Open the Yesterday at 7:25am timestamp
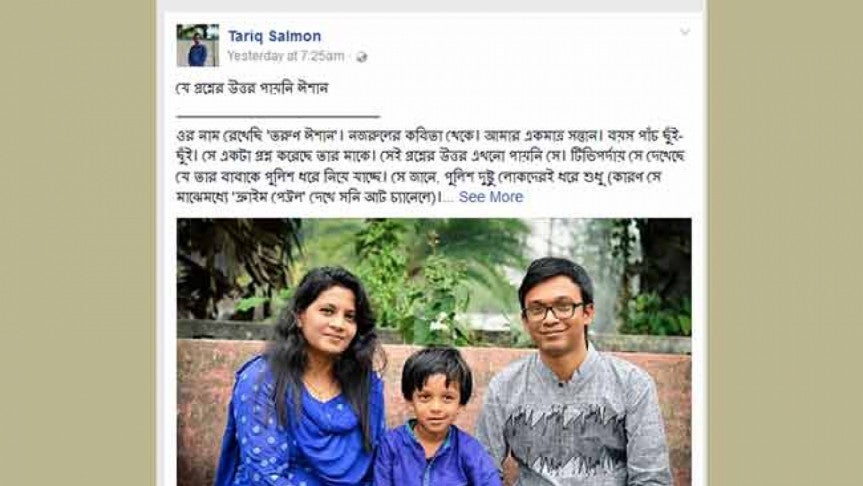 pyautogui.click(x=286, y=56)
